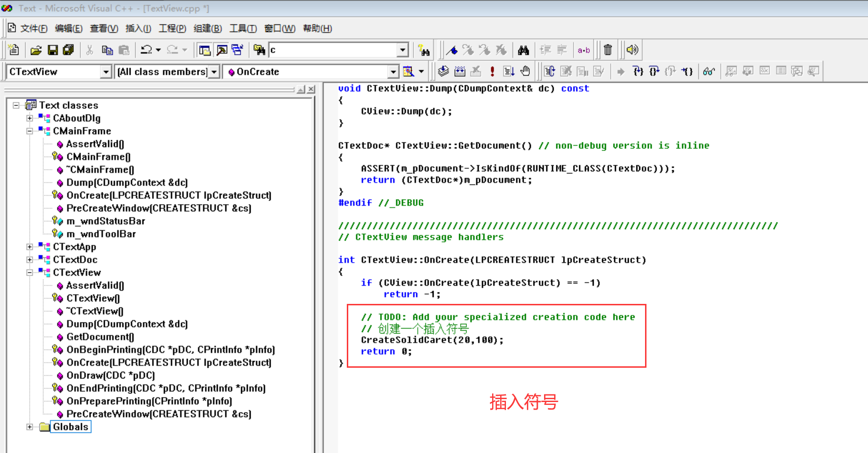Select OnDraw(CDC *pDC) in class tree
Viewport: 868px width, 453px height.
coord(111,375)
